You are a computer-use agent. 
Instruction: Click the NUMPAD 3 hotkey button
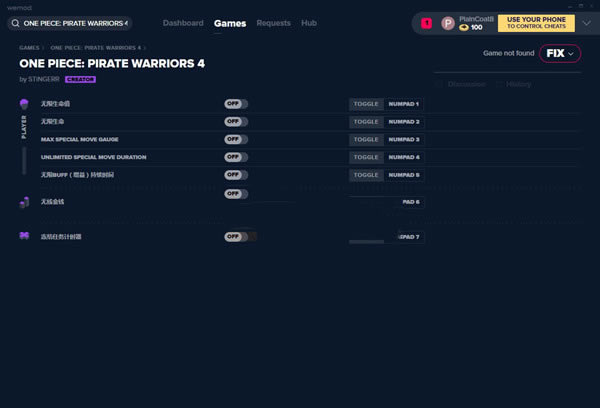tap(404, 139)
